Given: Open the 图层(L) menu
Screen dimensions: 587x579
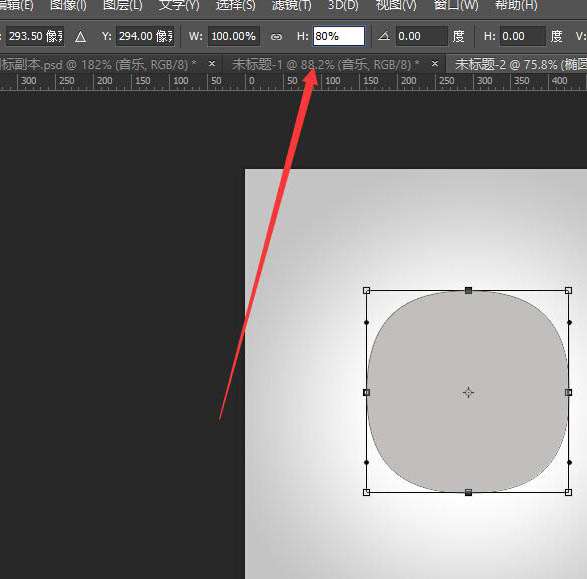Looking at the screenshot, I should coord(122,5).
